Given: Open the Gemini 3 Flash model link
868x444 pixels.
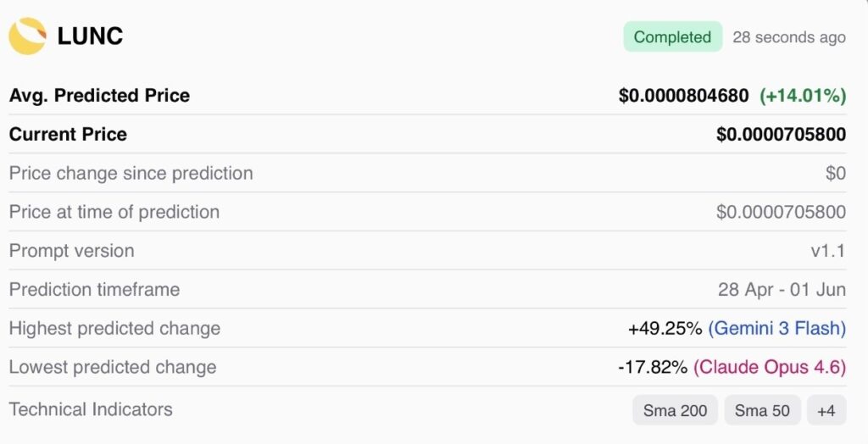Looking at the screenshot, I should point(776,329).
